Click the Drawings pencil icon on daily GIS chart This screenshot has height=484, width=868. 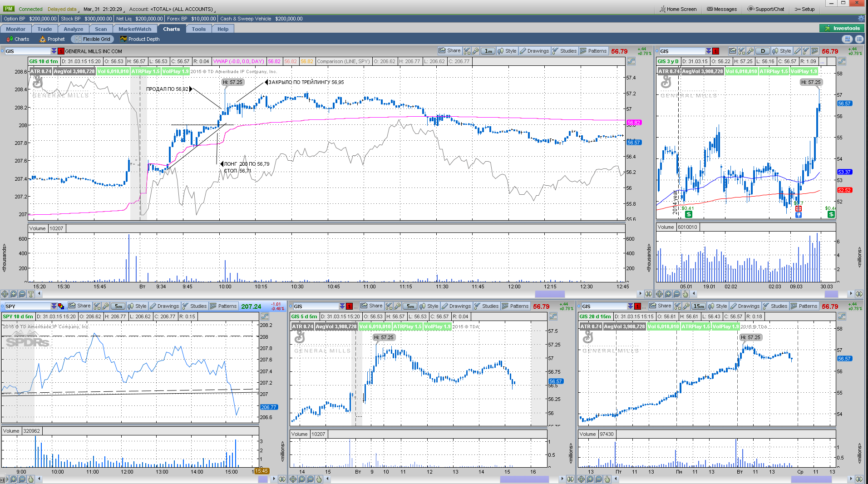tap(798, 51)
